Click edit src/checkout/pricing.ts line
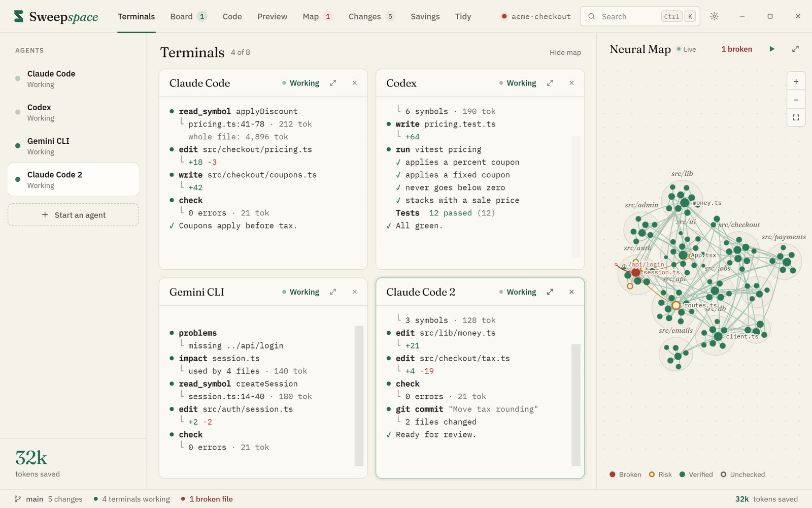This screenshot has height=508, width=812. pyautogui.click(x=241, y=149)
